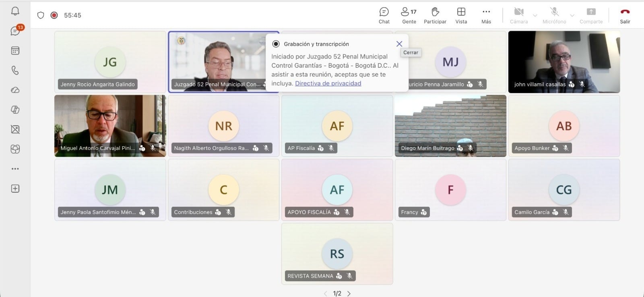Leave the meeting with Salir
The image size is (644, 297).
625,16
